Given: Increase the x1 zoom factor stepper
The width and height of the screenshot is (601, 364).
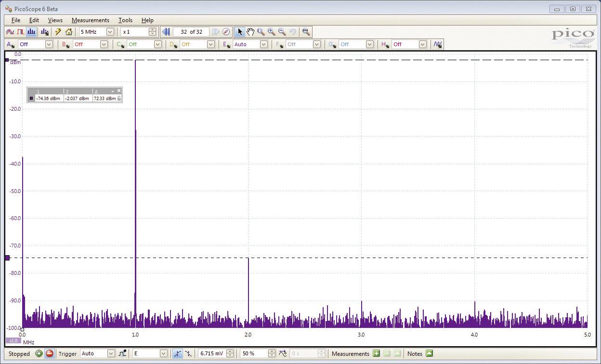Looking at the screenshot, I should click(x=152, y=29).
